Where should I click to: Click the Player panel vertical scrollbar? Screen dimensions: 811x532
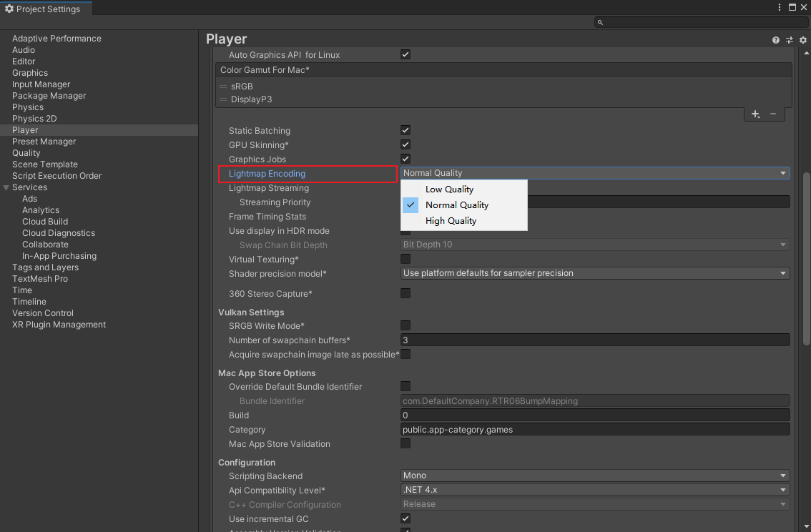[806, 259]
